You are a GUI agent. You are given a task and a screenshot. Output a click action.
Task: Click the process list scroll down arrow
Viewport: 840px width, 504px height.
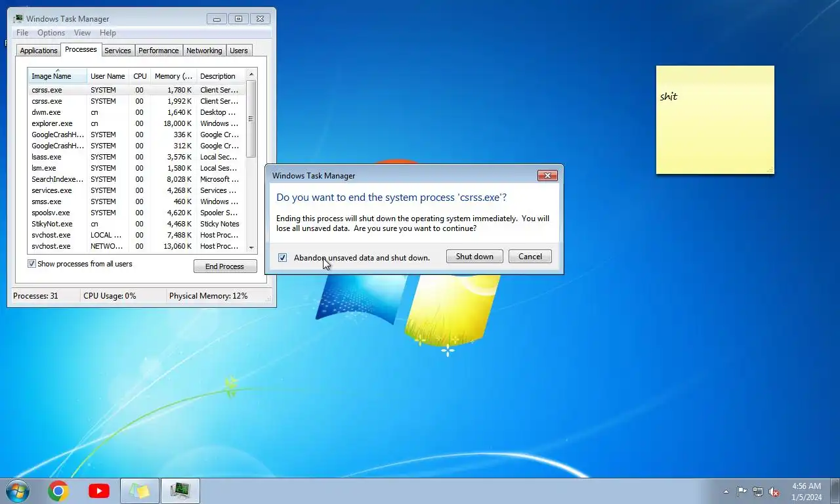coord(251,247)
